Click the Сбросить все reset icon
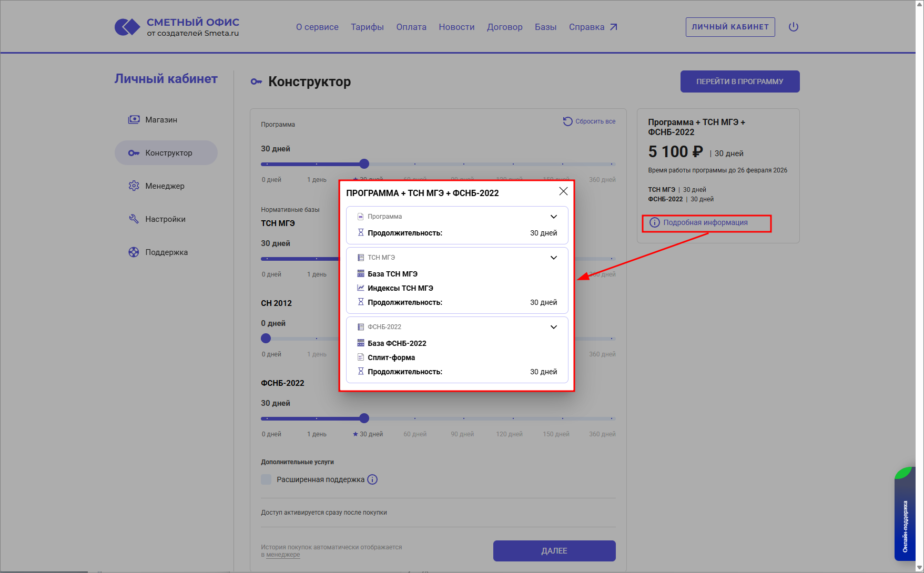Image resolution: width=924 pixels, height=573 pixels. pyautogui.click(x=567, y=121)
